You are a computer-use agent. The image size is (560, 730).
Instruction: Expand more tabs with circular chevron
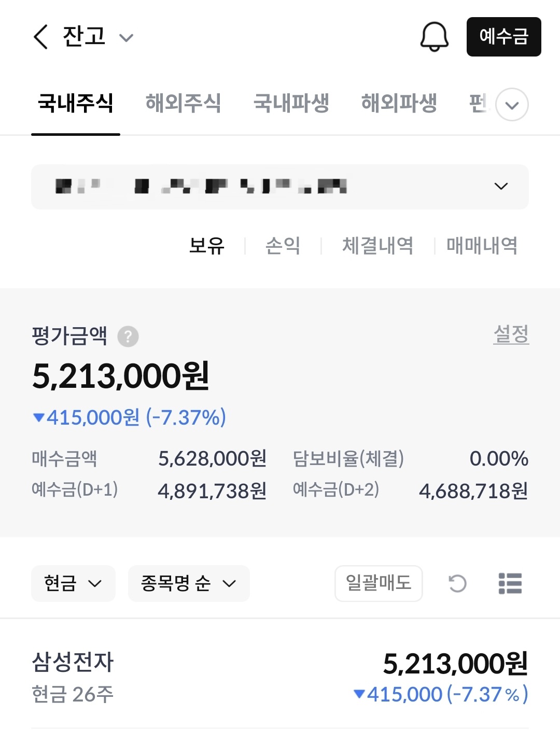pos(512,105)
